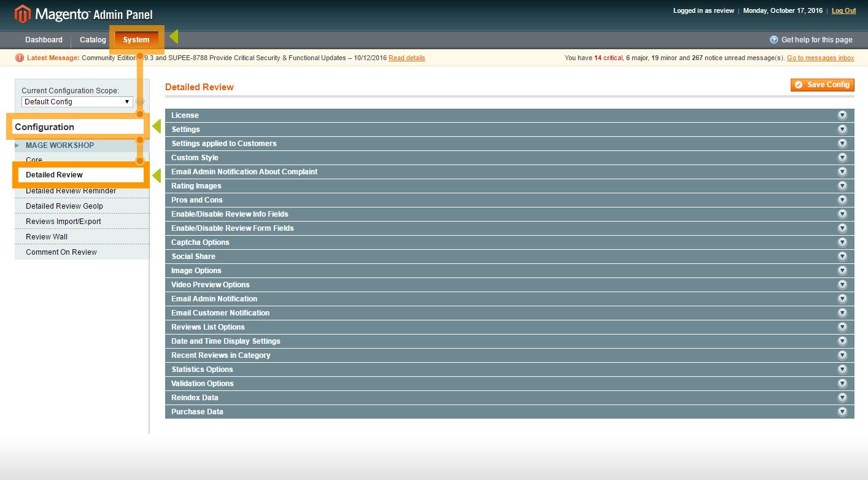Expand Enable/Disable Review Form Fields arrow

tap(842, 228)
